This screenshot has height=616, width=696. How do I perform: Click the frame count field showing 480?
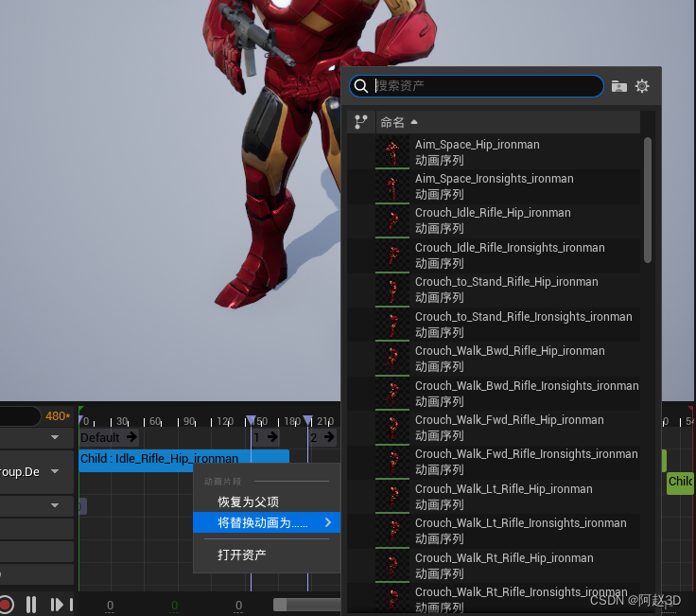pyautogui.click(x=58, y=416)
